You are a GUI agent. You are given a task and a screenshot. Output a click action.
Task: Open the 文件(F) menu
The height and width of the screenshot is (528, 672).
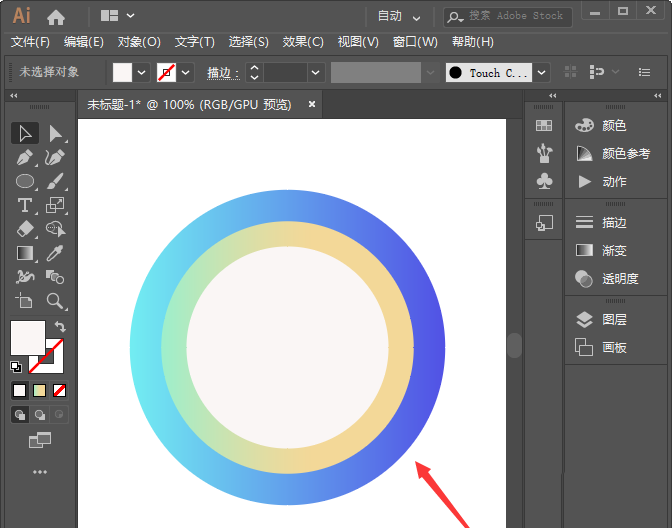pyautogui.click(x=30, y=42)
